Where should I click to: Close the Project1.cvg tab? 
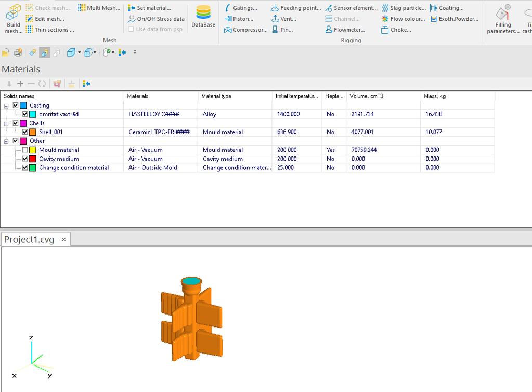click(x=63, y=239)
